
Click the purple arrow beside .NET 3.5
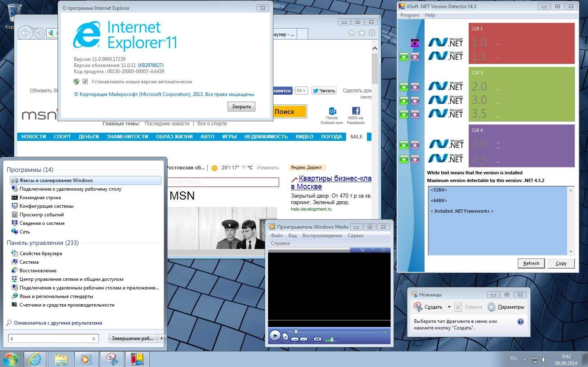point(415,114)
